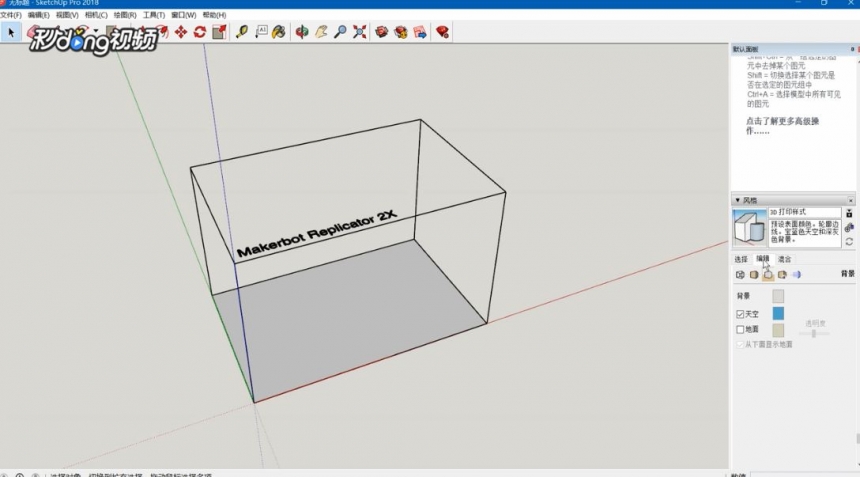
Task: Click 点击了解更多高级操作 link
Action: pyautogui.click(x=782, y=126)
